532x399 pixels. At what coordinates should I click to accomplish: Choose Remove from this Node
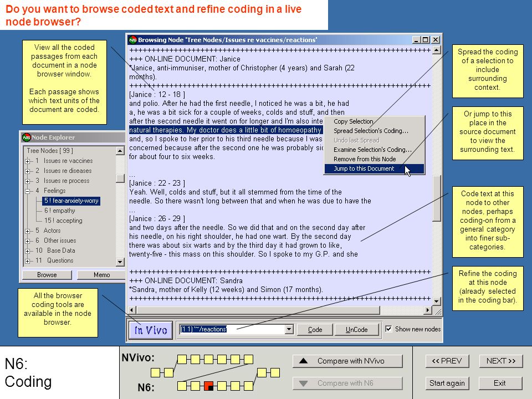pyautogui.click(x=374, y=159)
